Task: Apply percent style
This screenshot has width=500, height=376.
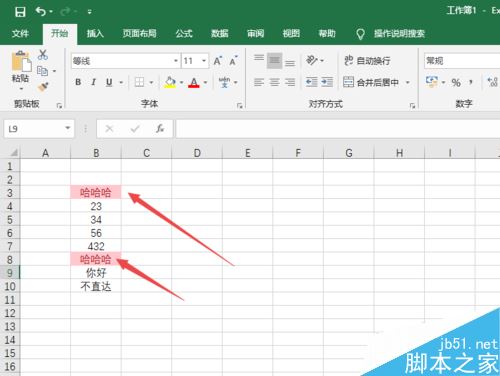Action: [456, 82]
